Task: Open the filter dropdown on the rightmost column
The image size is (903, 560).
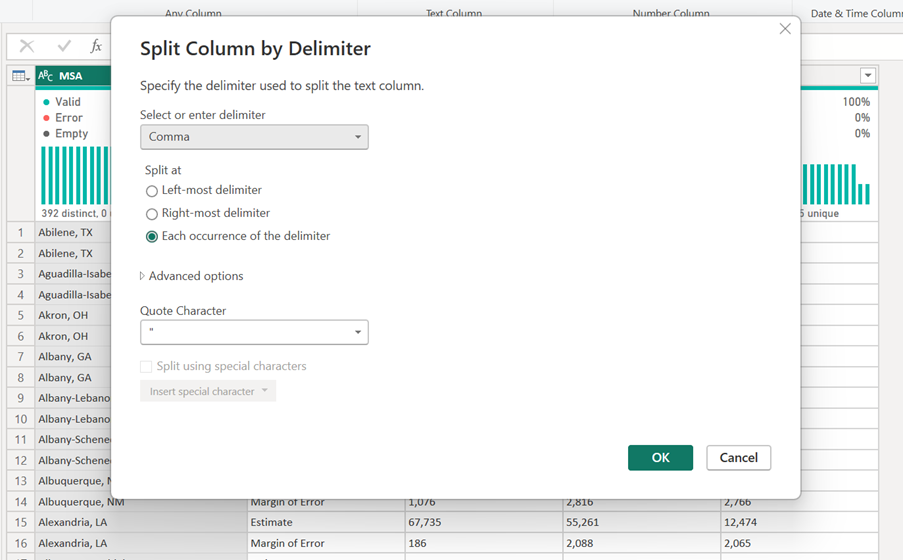Action: tap(867, 75)
